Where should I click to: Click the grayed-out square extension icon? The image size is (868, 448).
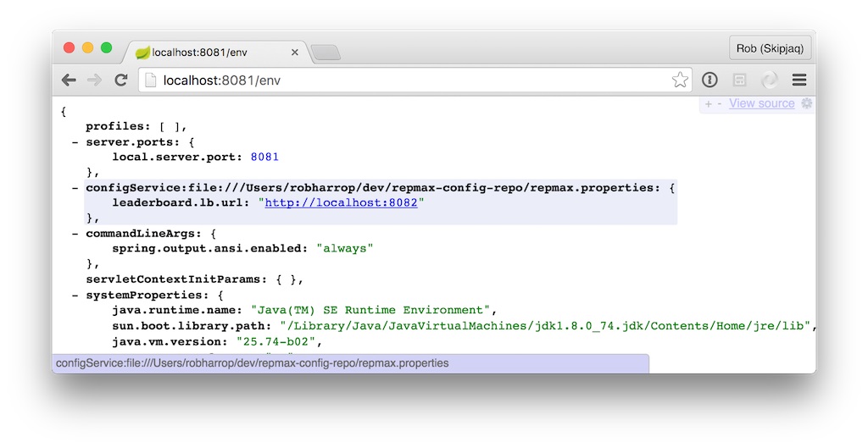tap(739, 80)
